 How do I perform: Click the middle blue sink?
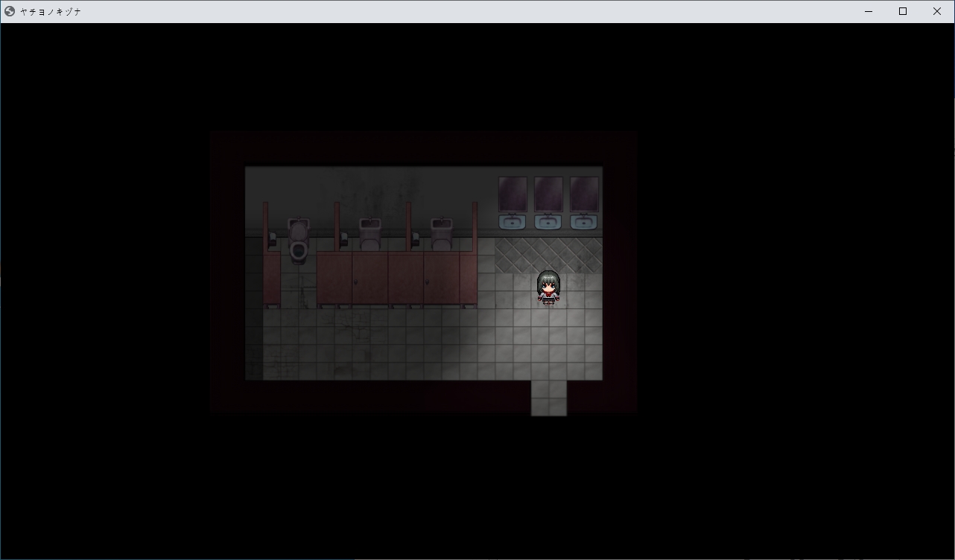(548, 221)
